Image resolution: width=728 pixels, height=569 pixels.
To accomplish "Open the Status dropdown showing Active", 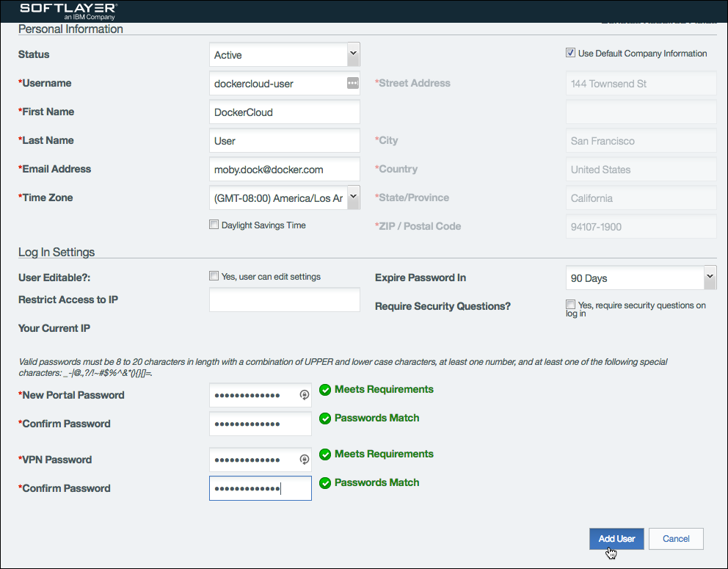I will click(284, 54).
